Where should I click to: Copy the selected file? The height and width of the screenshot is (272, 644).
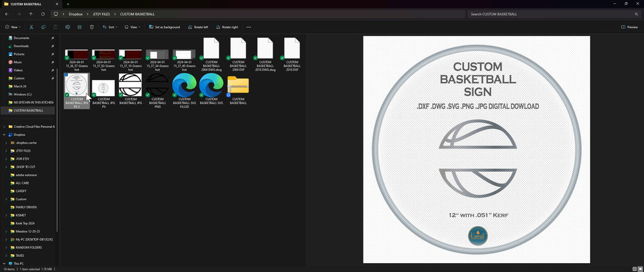coord(43,27)
